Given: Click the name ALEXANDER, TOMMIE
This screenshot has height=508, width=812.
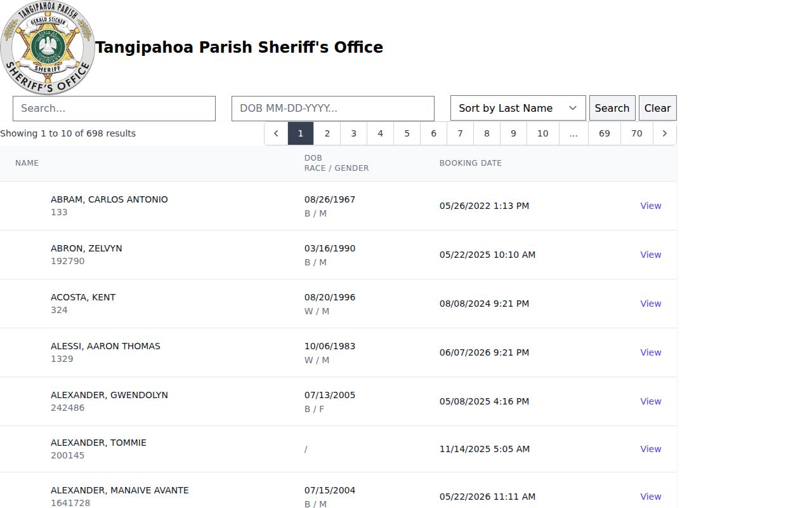Looking at the screenshot, I should 98,443.
